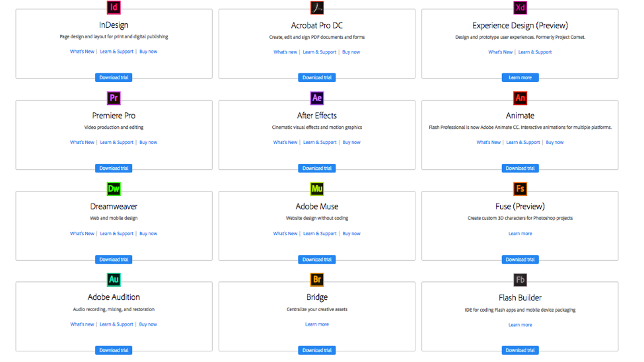Click the Premiere Pro Pr icon
The image size is (644, 362).
[114, 98]
